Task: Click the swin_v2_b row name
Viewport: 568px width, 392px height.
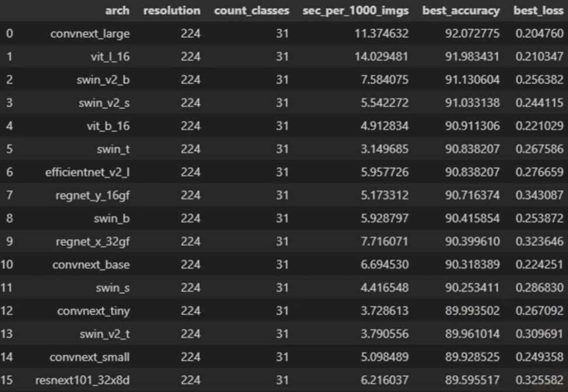Action: [103, 80]
